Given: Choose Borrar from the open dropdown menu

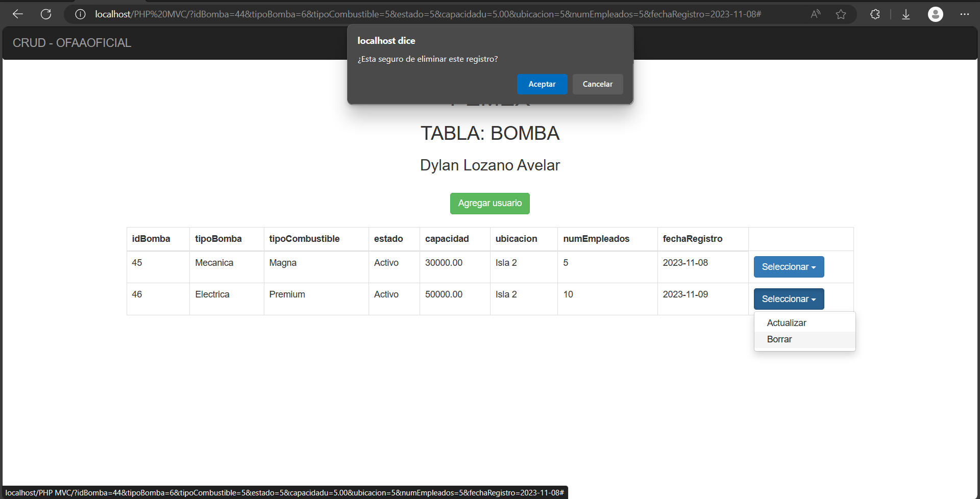Looking at the screenshot, I should coord(779,339).
